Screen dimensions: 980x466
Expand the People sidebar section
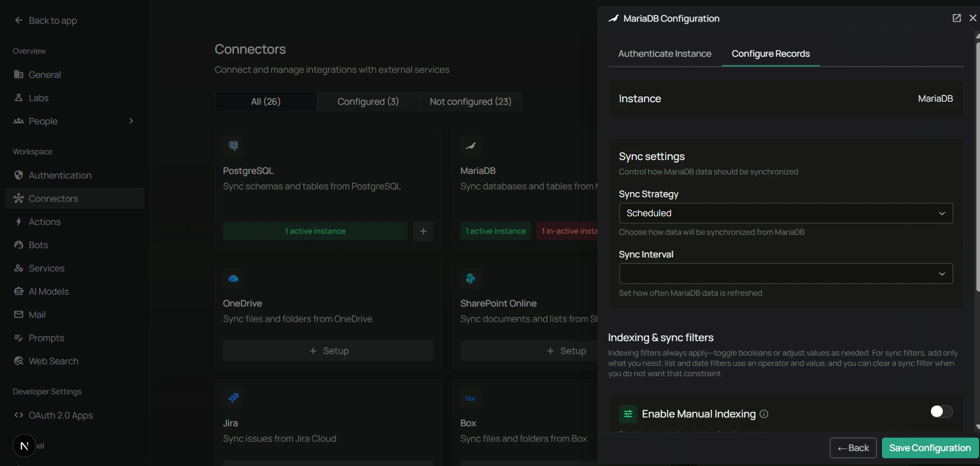[131, 121]
